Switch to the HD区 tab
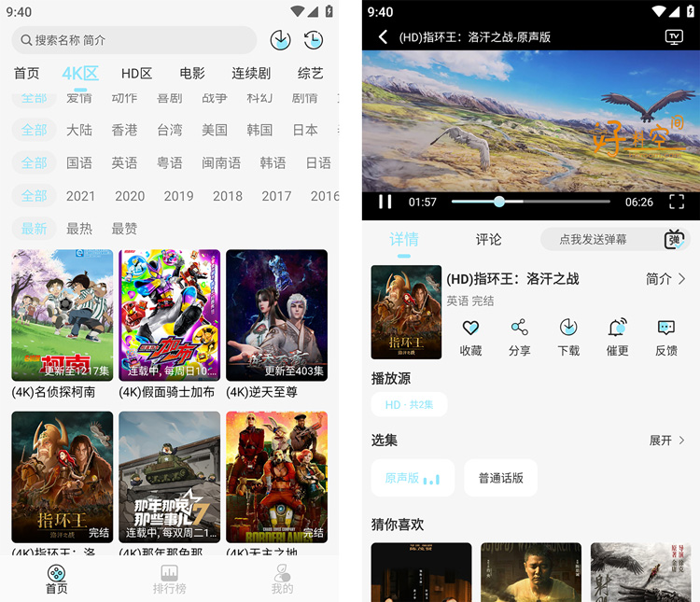The width and height of the screenshot is (700, 602). [136, 73]
